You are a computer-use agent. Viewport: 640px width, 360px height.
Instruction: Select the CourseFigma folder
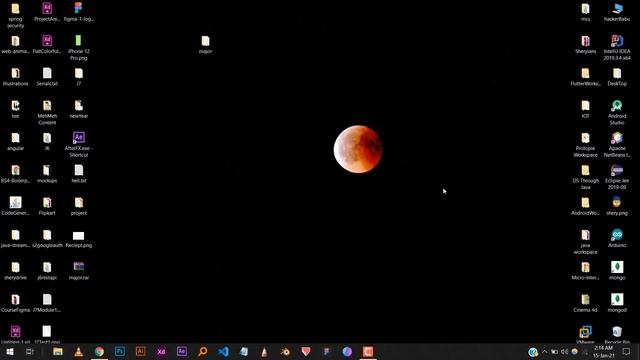pyautogui.click(x=16, y=303)
